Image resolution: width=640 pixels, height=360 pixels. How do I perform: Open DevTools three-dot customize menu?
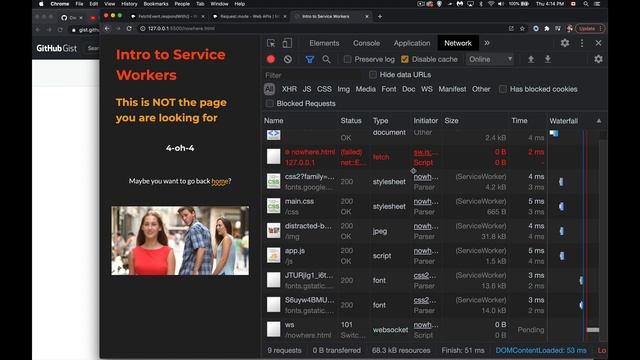582,43
